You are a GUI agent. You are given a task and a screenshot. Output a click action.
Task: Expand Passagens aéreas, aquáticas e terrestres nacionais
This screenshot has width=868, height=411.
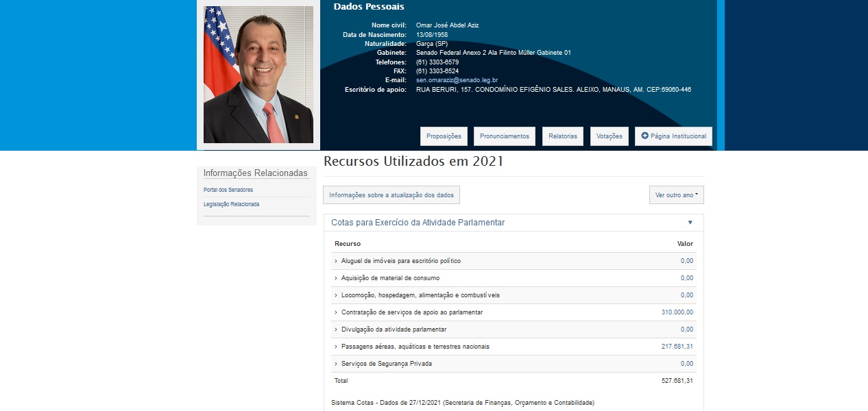pyautogui.click(x=415, y=347)
